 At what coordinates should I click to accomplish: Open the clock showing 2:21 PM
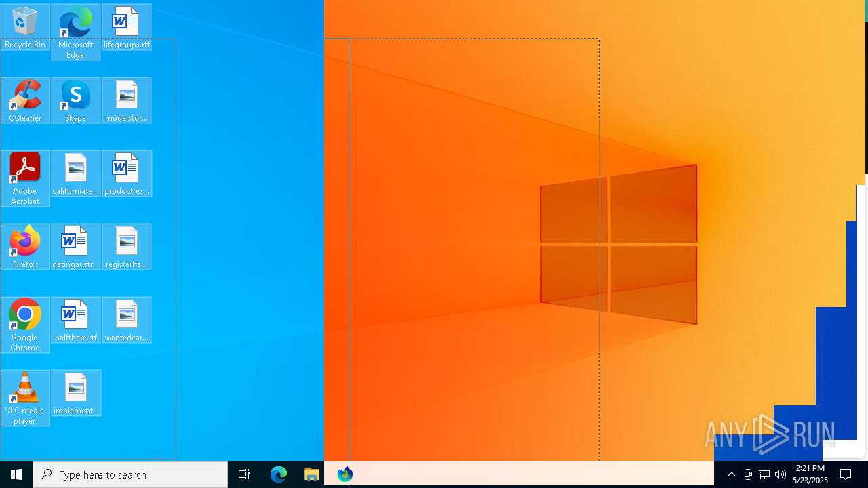tap(810, 474)
